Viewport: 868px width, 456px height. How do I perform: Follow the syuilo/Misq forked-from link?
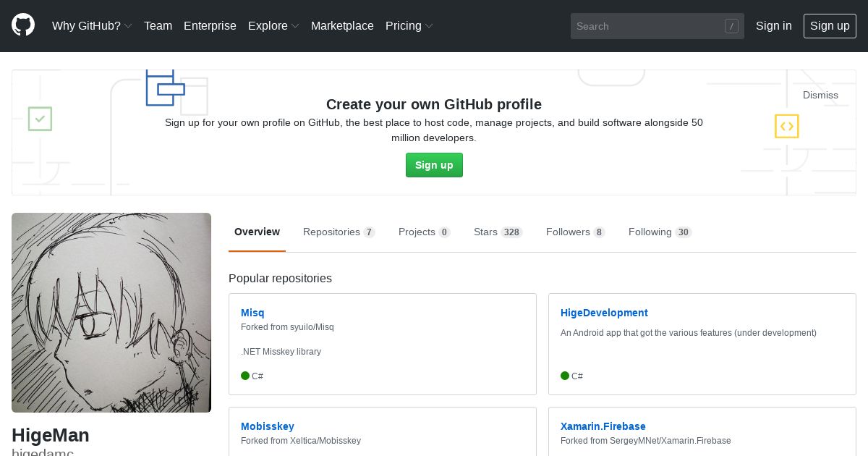coord(312,327)
